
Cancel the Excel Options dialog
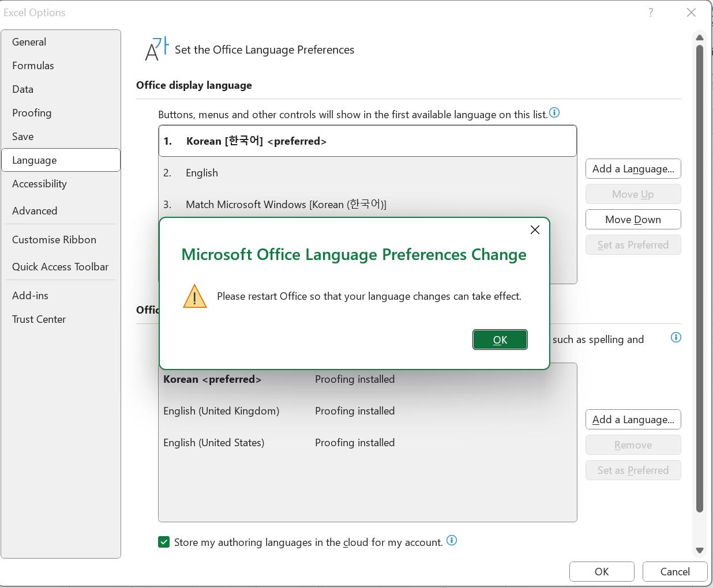tap(675, 572)
